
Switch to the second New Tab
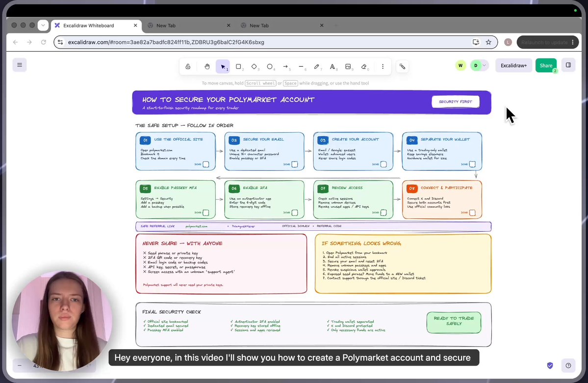coord(282,26)
